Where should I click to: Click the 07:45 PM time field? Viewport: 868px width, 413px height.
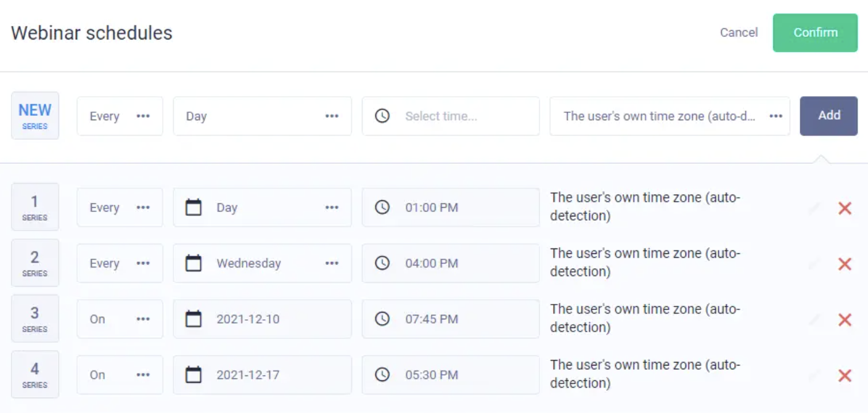[x=451, y=319]
